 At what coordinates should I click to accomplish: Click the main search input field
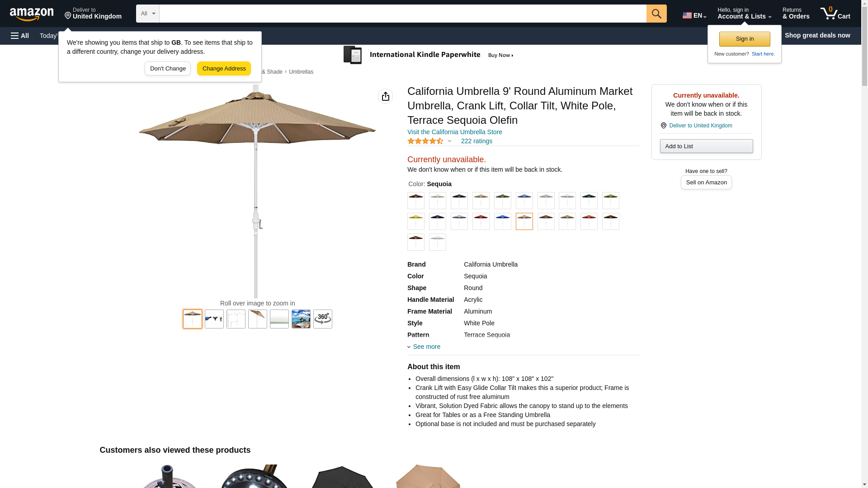pos(403,14)
